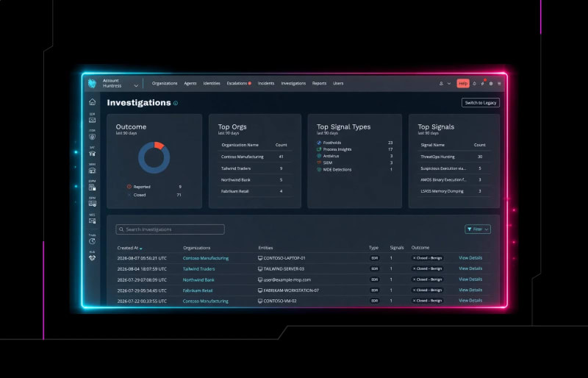The image size is (588, 378).
Task: View Details for CONTOSO-LAPTOP-01 row
Action: tap(470, 258)
